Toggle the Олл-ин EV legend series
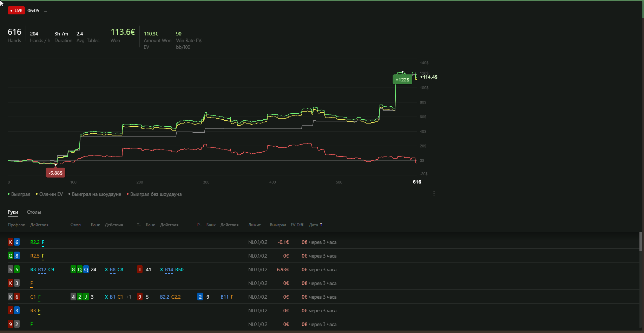644x333 pixels. coord(49,194)
